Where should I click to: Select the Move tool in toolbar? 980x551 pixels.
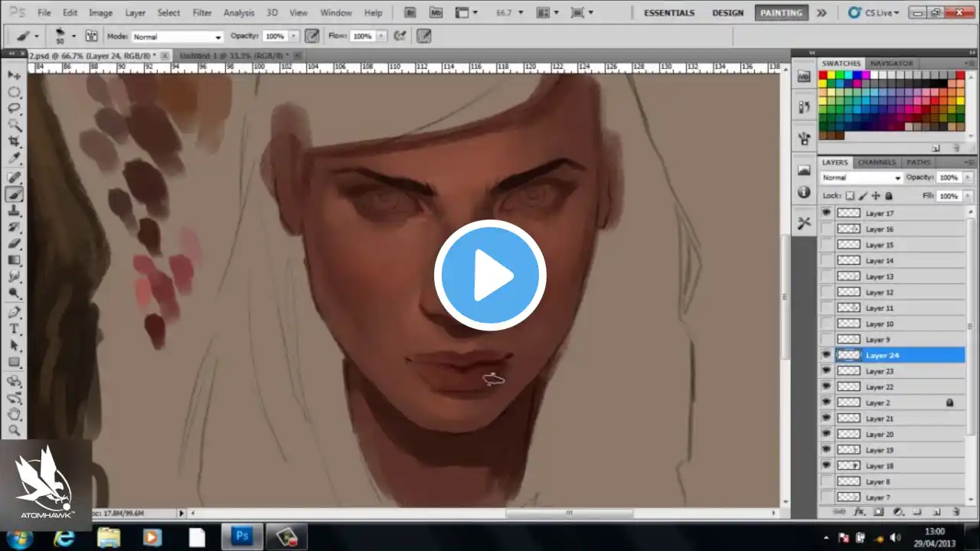click(x=14, y=76)
